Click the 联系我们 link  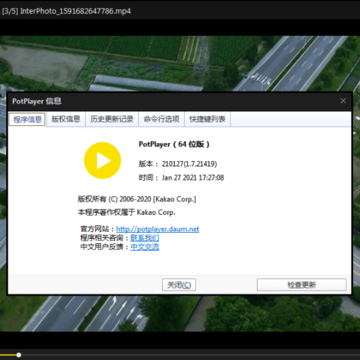tap(145, 238)
